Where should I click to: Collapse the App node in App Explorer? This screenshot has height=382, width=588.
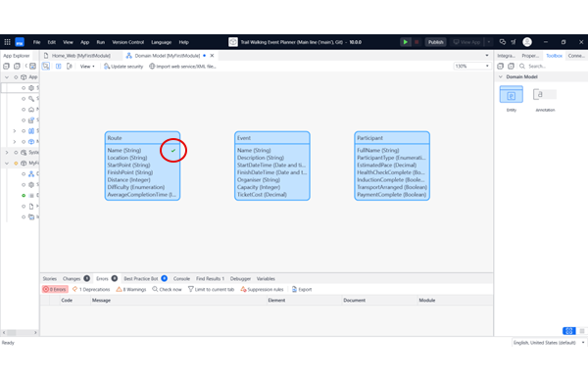pos(7,77)
